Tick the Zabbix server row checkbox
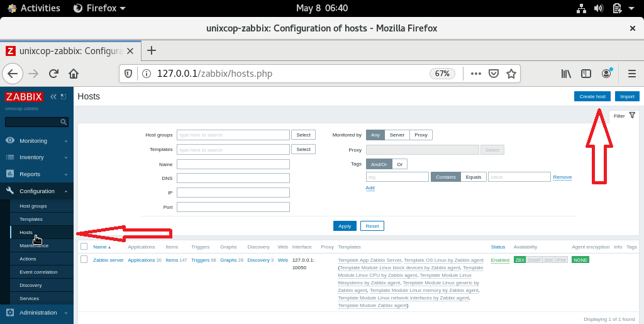 pyautogui.click(x=84, y=260)
